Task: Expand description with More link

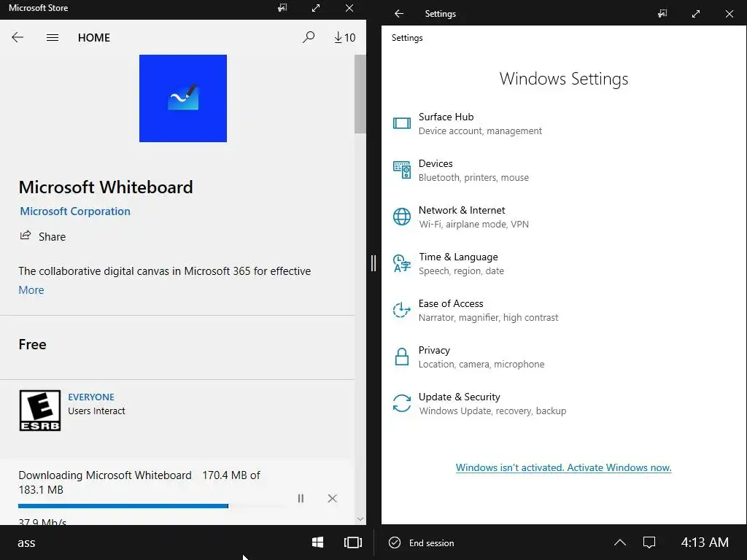Action: coord(31,290)
